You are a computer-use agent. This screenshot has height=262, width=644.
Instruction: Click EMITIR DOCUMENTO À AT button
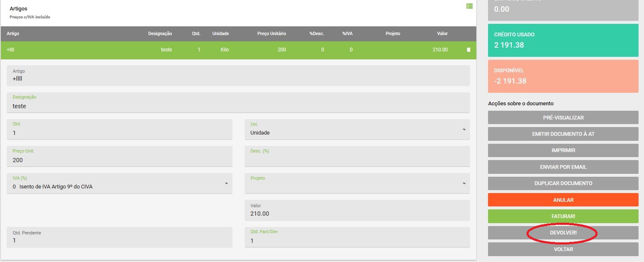click(563, 134)
